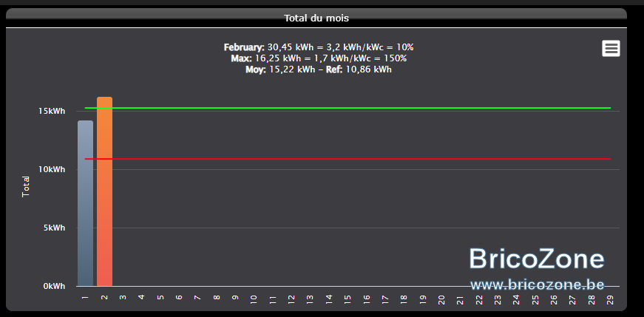644x317 pixels.
Task: Click the red reference line
Action: 348,159
